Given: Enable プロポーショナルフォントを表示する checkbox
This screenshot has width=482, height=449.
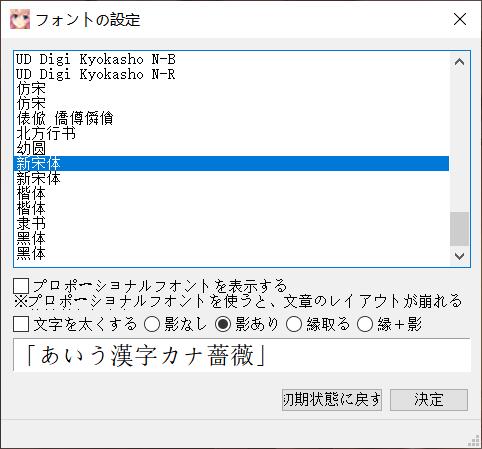Looking at the screenshot, I should pyautogui.click(x=21, y=286).
